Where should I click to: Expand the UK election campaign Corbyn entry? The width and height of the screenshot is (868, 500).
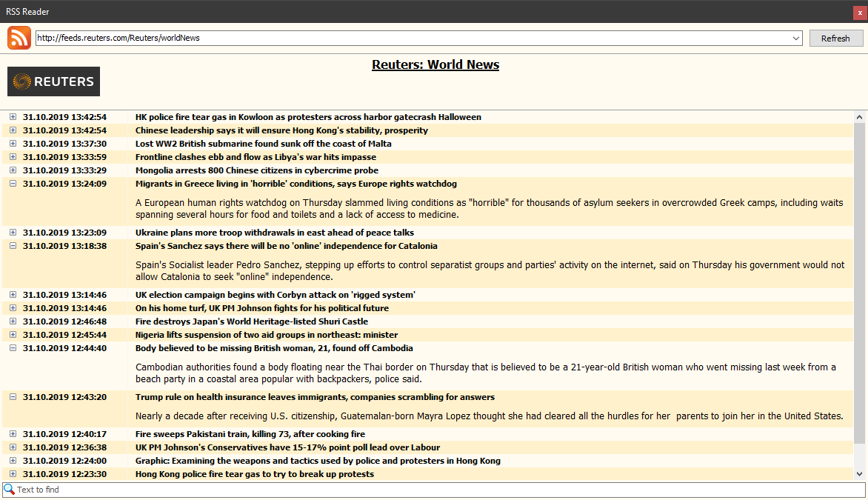pos(13,295)
